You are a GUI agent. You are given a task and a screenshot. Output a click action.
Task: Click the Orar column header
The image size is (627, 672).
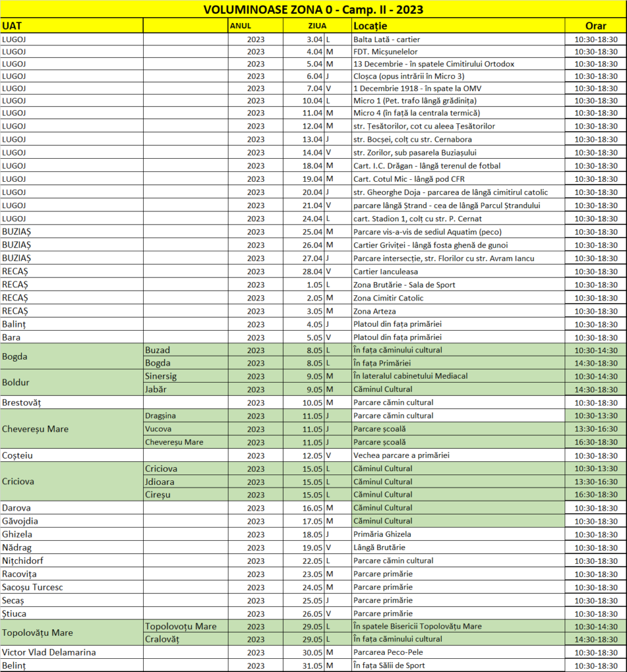point(595,26)
